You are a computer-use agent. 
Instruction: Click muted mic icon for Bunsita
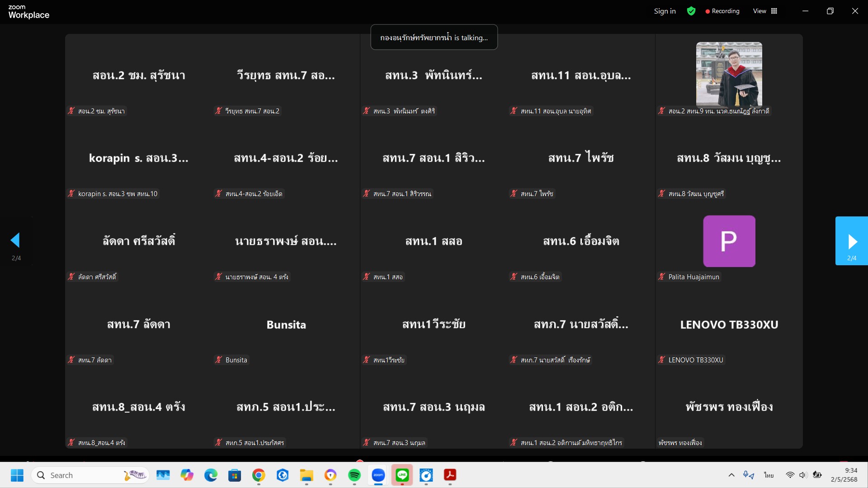(219, 360)
